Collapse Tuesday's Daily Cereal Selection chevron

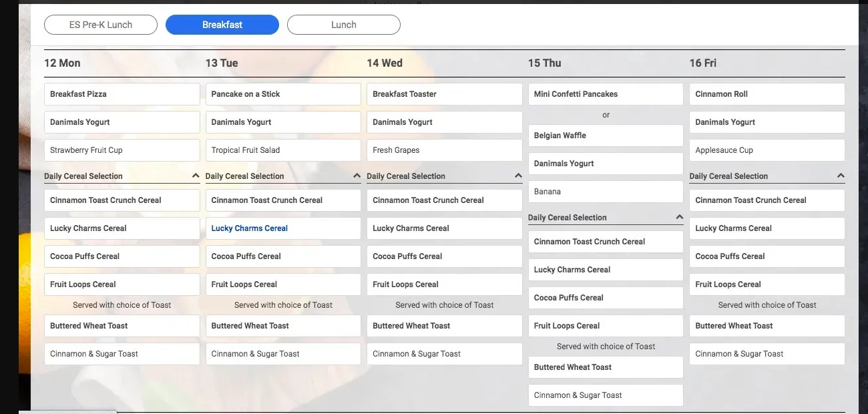click(357, 176)
